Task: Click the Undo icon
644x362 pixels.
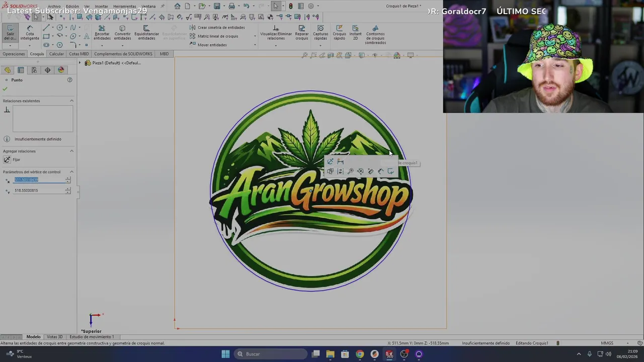Action: pyautogui.click(x=246, y=6)
